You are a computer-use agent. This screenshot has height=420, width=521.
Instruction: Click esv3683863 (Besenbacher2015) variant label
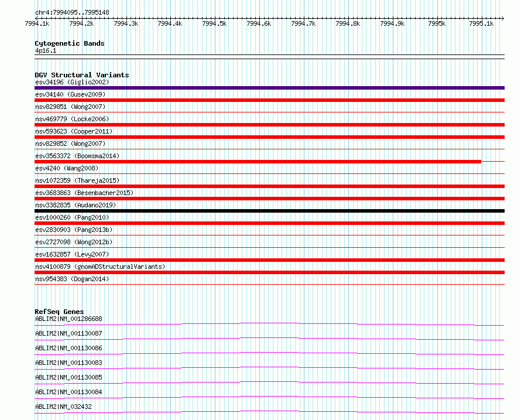click(x=84, y=193)
